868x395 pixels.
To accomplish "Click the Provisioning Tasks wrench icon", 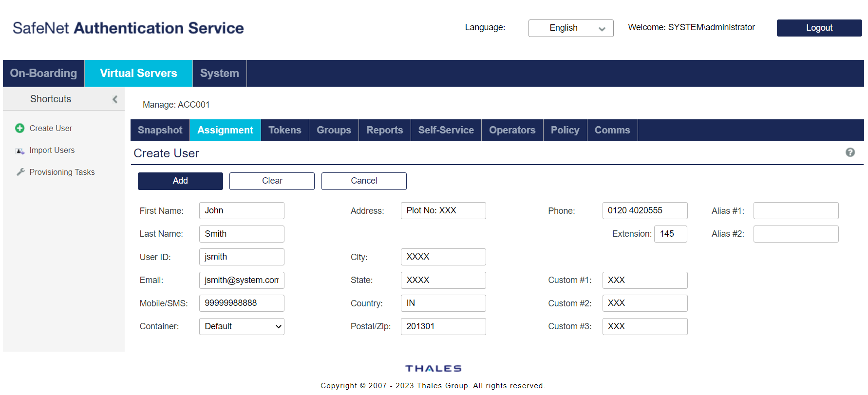I will (x=20, y=172).
